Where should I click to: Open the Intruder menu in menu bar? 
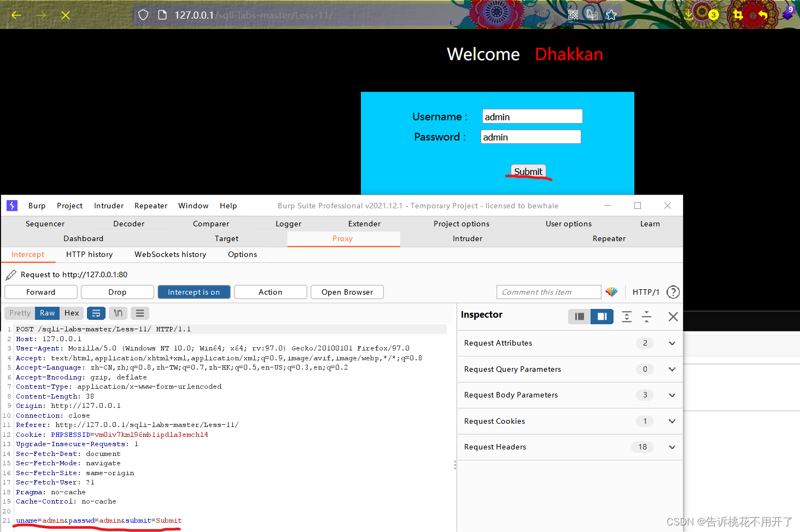[x=109, y=206]
